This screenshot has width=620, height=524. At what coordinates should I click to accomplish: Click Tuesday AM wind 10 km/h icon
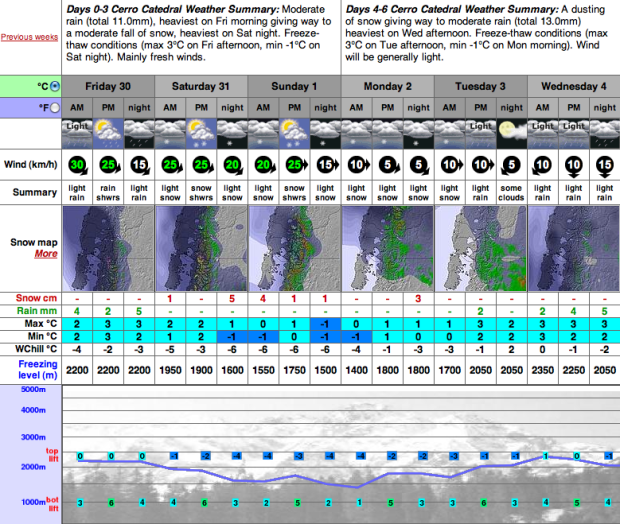(x=452, y=165)
